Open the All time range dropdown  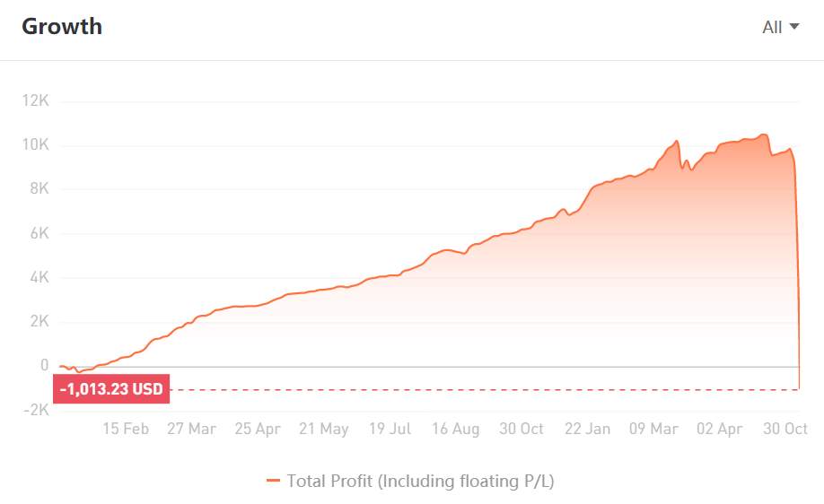coord(780,27)
